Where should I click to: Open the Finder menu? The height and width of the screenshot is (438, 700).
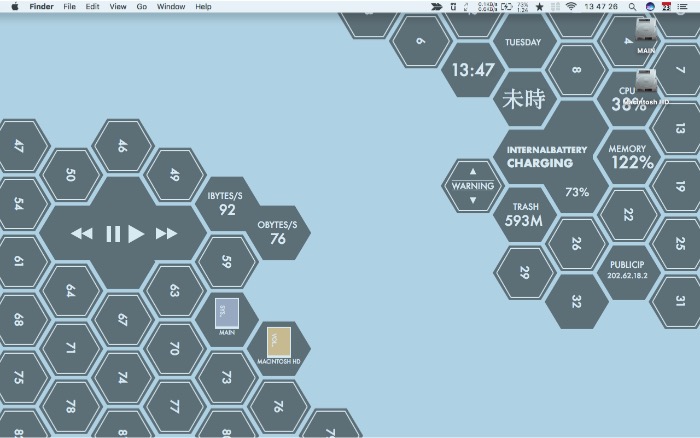point(42,6)
